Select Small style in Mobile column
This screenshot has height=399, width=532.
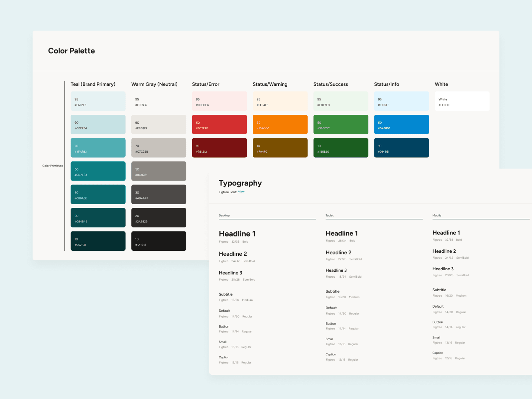(436, 337)
